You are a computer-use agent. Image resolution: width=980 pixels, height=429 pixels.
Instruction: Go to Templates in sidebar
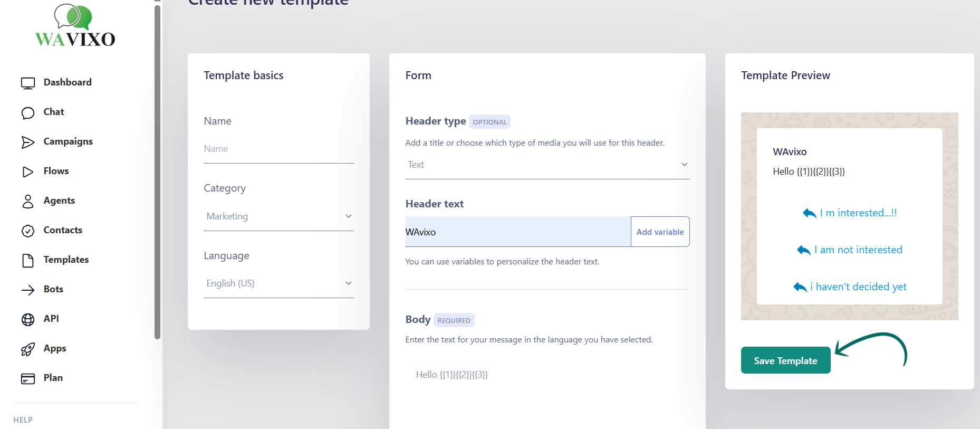[66, 260]
